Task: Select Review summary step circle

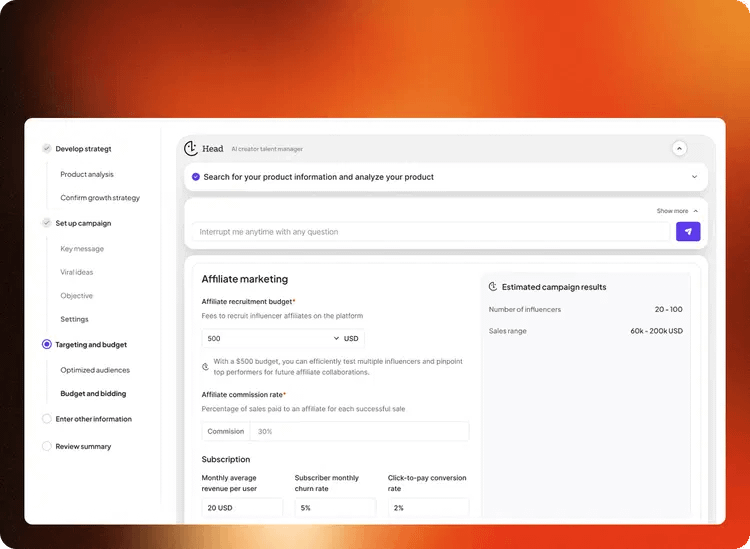Action: pyautogui.click(x=46, y=446)
